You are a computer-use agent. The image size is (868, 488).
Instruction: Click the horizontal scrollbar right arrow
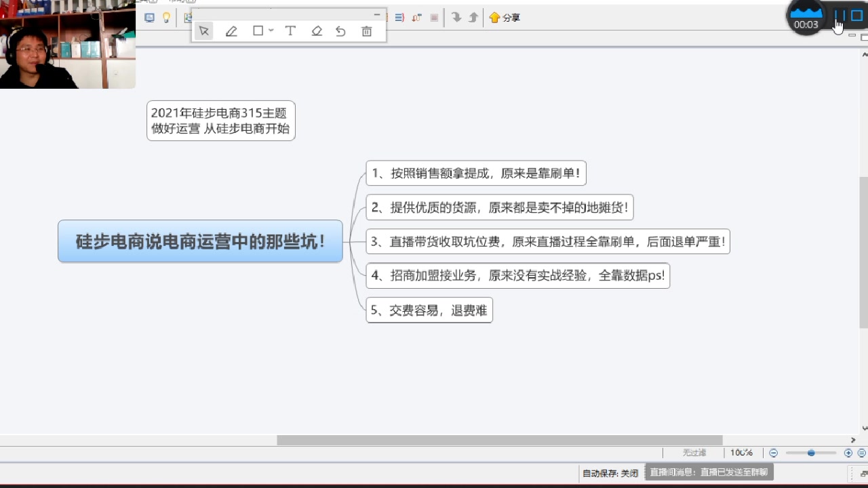point(853,441)
